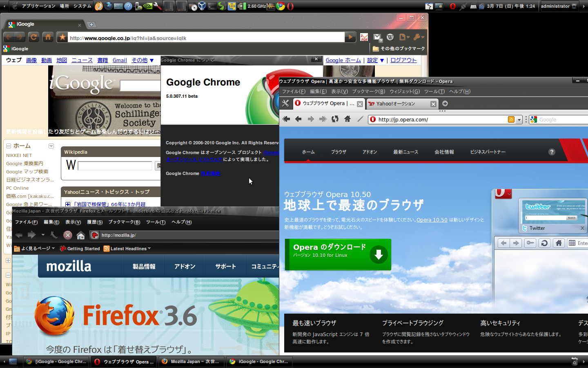Click the PDF extension icon in Chrome
Viewport: 588px width, 368px height.
[364, 37]
